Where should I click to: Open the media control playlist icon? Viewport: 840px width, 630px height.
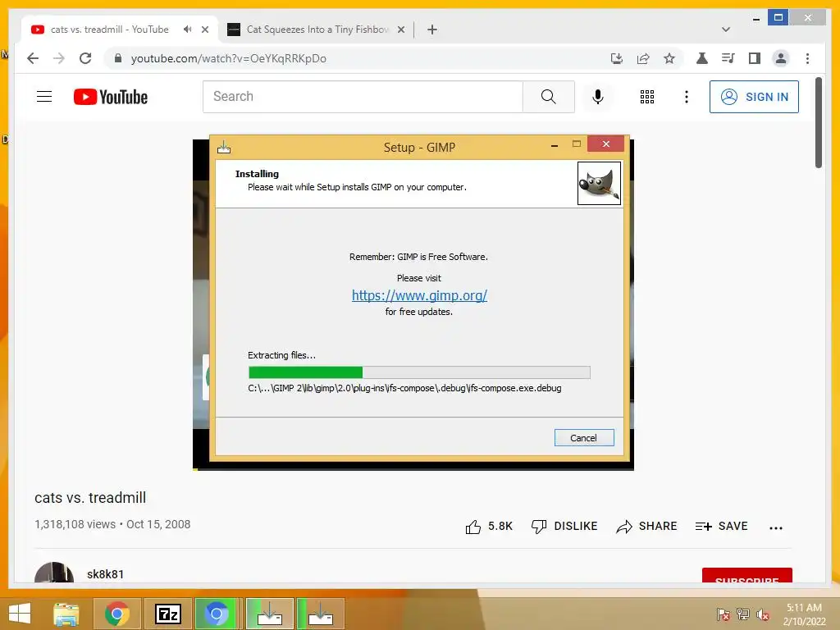point(728,58)
